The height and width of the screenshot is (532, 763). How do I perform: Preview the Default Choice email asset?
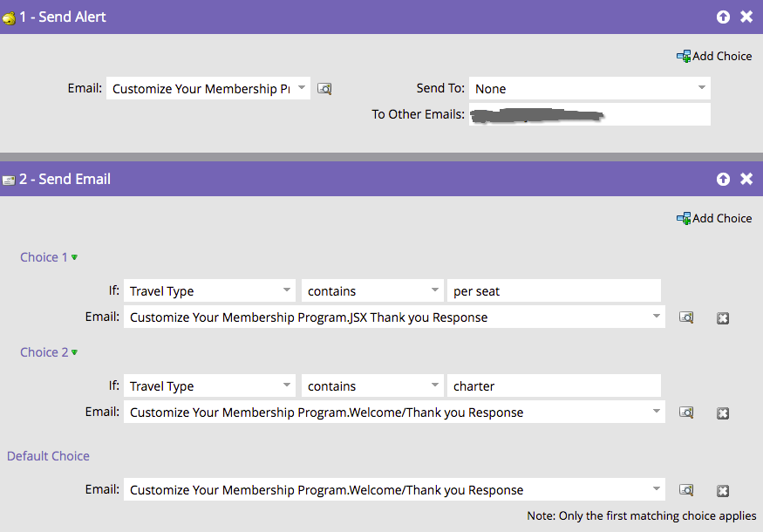tap(687, 490)
